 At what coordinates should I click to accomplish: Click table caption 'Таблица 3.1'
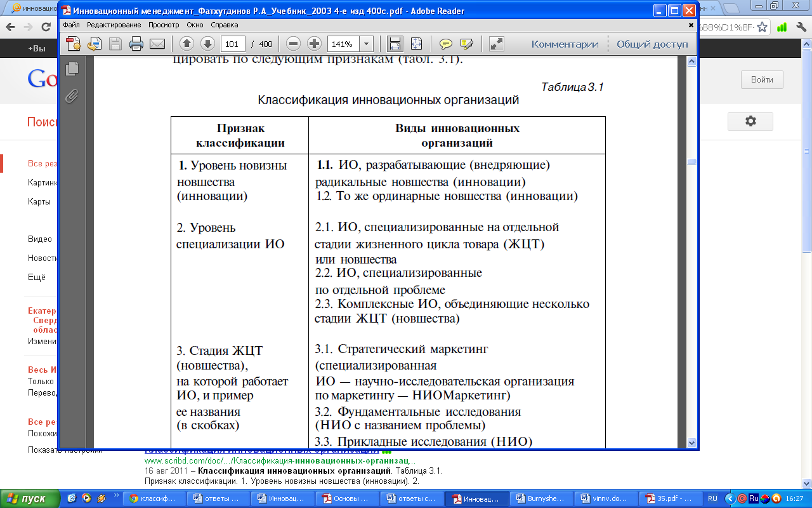(572, 87)
